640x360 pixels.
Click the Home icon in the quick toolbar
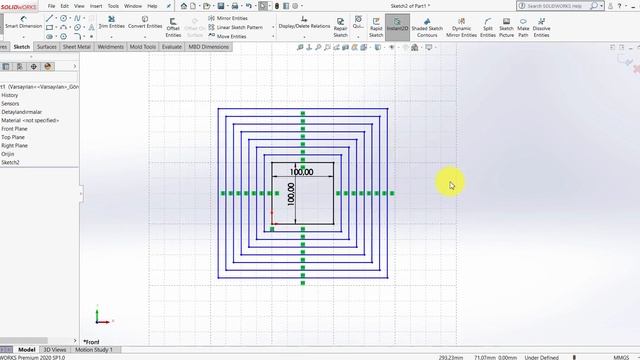[x=184, y=6]
